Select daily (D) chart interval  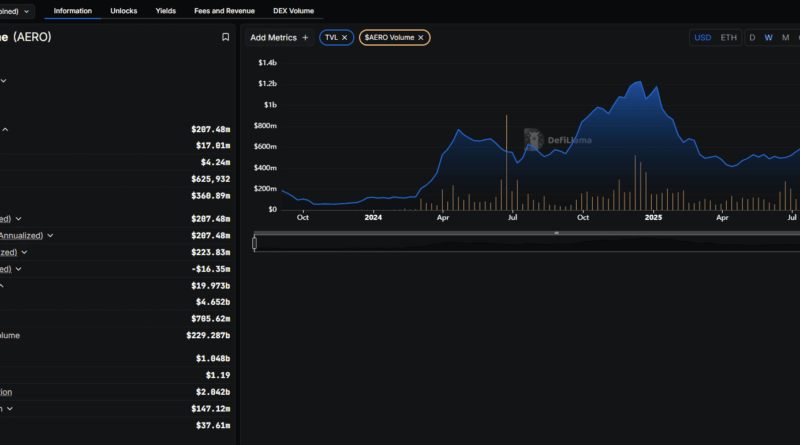752,38
